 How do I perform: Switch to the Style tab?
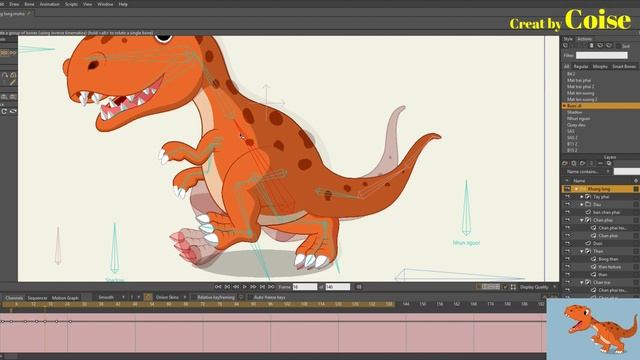[x=568, y=39]
